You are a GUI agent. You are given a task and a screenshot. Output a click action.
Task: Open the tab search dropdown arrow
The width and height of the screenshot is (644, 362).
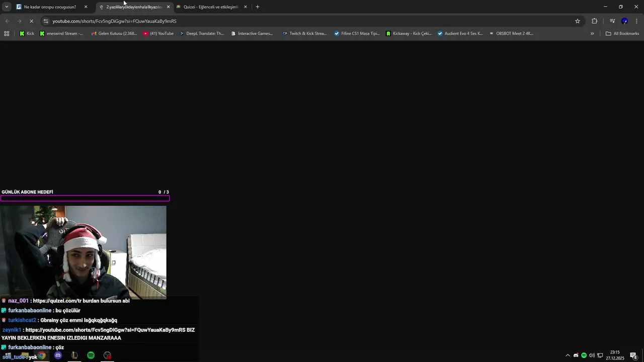click(7, 7)
